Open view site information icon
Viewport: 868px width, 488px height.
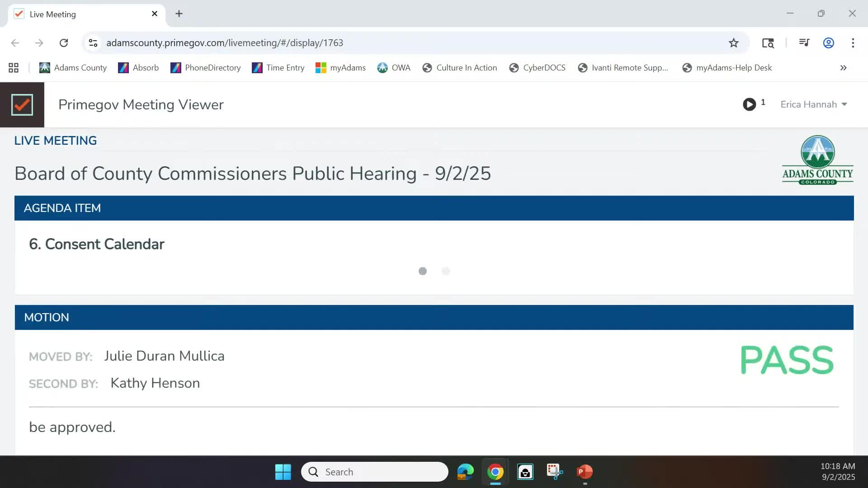93,43
